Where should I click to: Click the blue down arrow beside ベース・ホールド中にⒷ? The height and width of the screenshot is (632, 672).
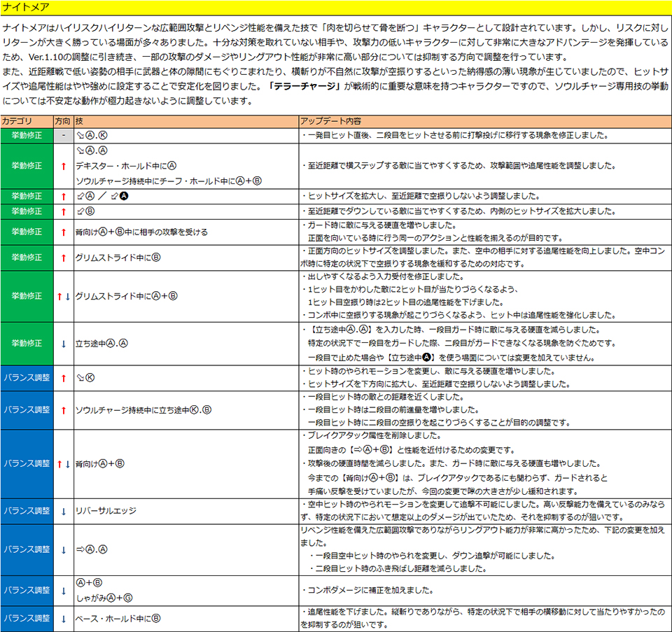63,618
